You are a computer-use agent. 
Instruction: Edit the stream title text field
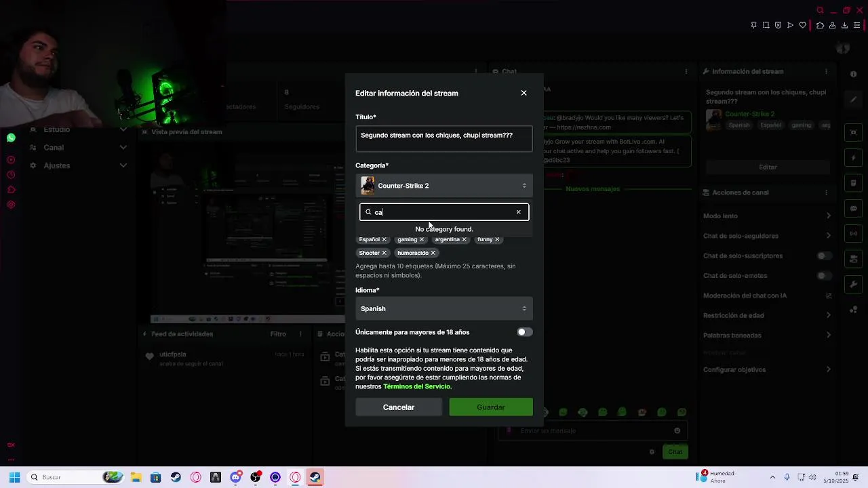(x=444, y=138)
